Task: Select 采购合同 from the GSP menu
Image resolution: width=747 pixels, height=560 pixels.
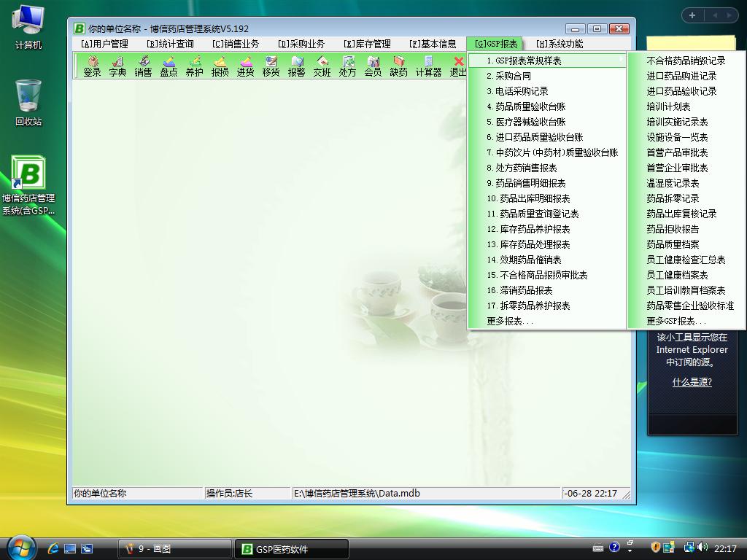Action: pyautogui.click(x=513, y=76)
